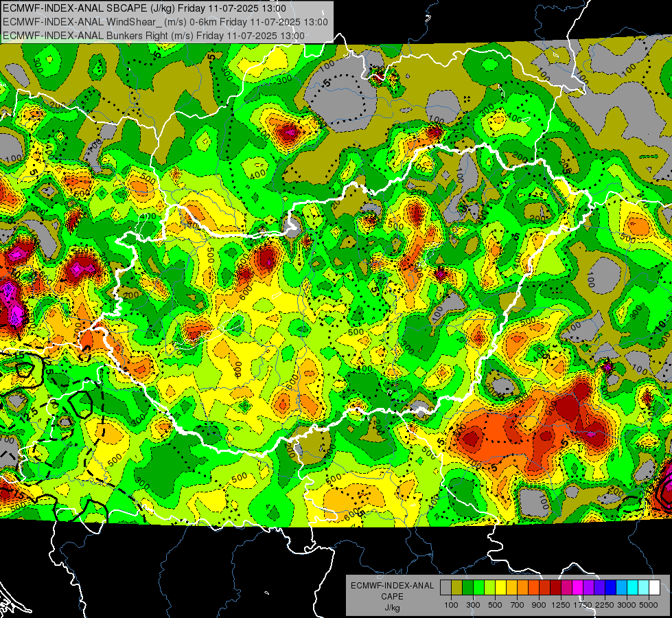Viewport: 672px width, 618px height.
Task: Select the amber legend swatch
Action: (x=511, y=588)
